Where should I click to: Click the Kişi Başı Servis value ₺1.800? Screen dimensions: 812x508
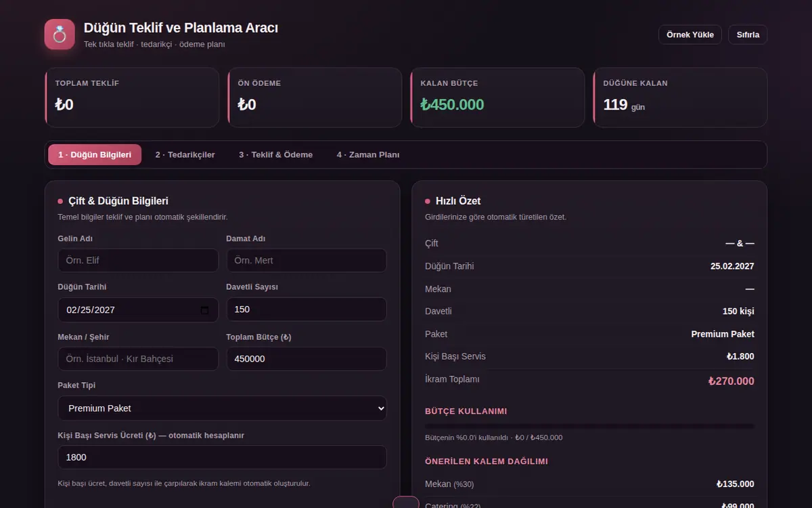(740, 356)
